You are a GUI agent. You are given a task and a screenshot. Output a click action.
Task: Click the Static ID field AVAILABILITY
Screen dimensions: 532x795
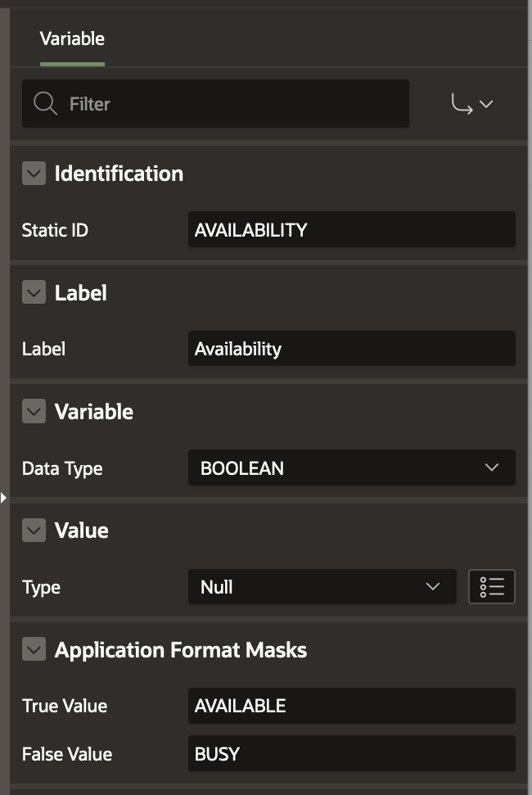351,230
